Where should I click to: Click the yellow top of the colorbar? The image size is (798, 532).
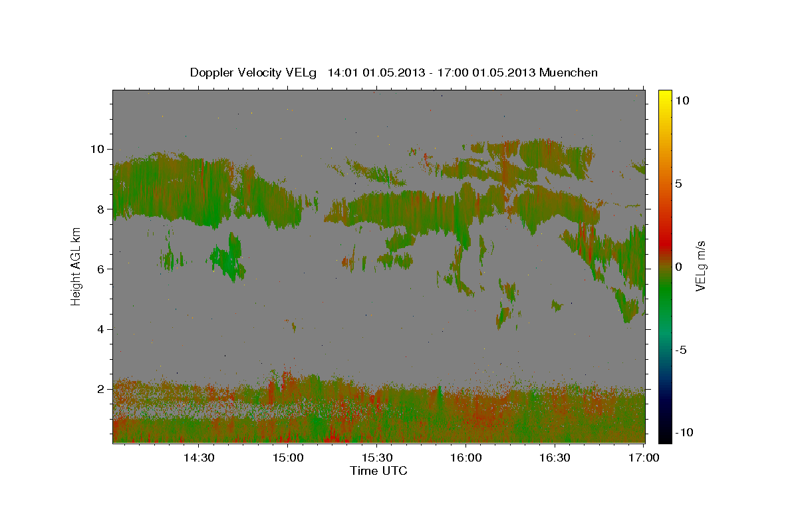[664, 96]
